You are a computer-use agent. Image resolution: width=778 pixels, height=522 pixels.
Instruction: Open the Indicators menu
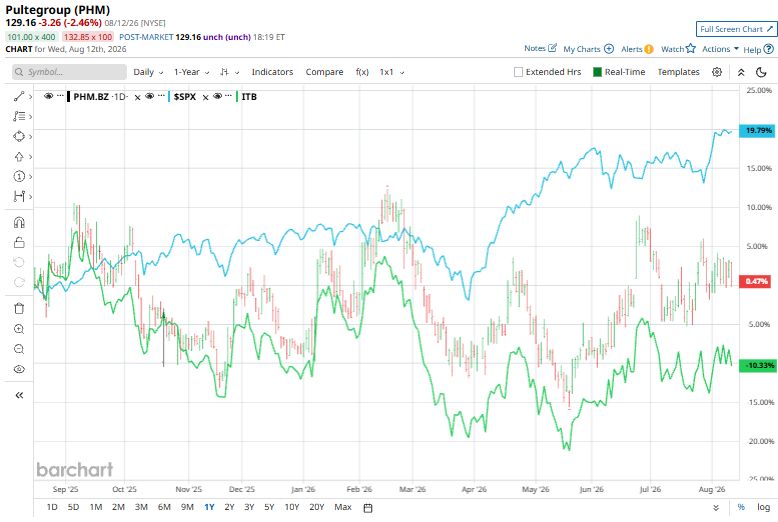[x=272, y=72]
